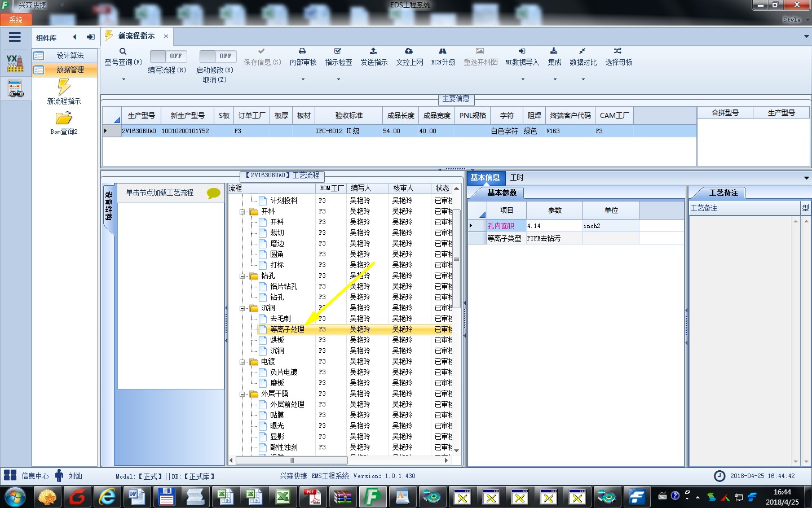Click the YX factory sidebar icon
Image resolution: width=812 pixels, height=508 pixels.
15,63
